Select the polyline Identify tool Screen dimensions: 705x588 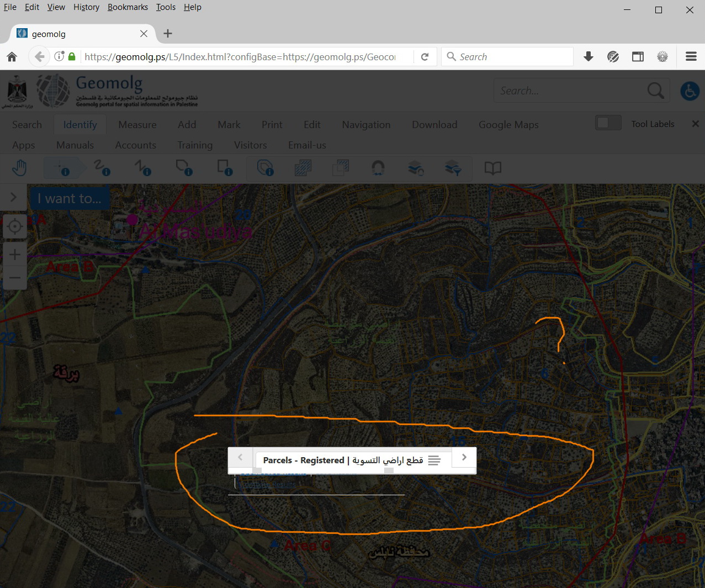[143, 168]
